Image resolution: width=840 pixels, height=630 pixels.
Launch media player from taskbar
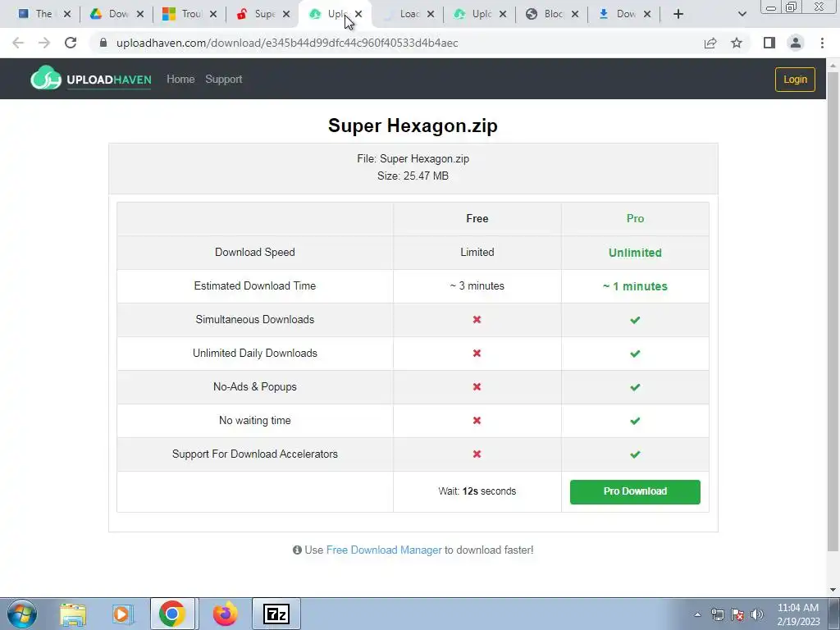click(x=122, y=614)
